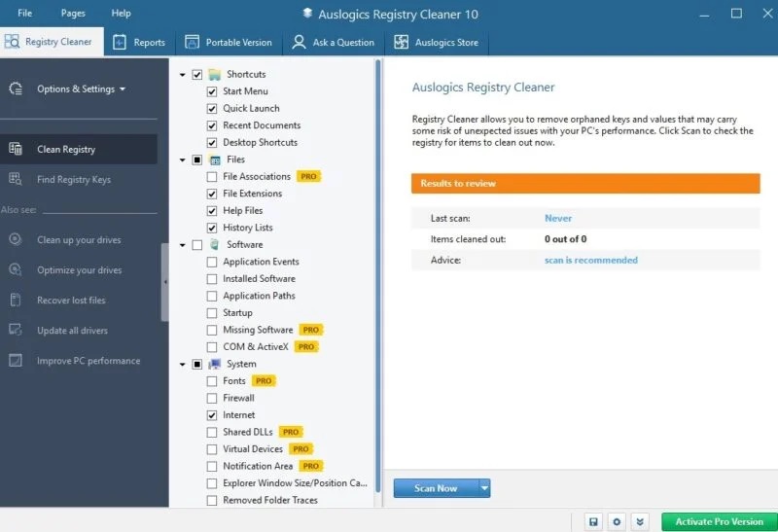Screen dimensions: 778x532
Task: Click the Find Registry Keys icon
Action: 16,179
